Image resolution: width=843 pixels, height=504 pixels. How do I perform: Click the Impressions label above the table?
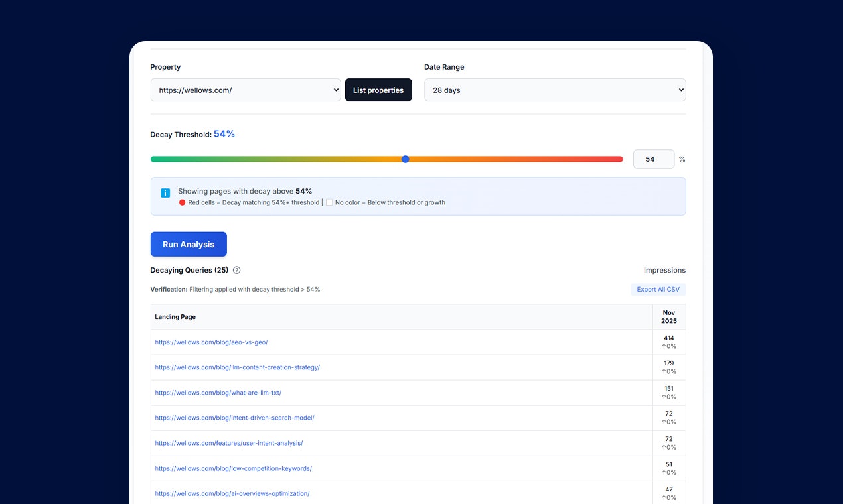[664, 271]
